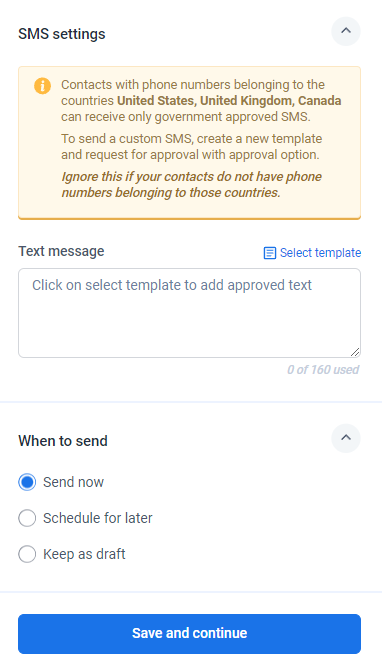This screenshot has height=662, width=382.
Task: Click the 0 of 160 used counter
Action: tap(323, 370)
